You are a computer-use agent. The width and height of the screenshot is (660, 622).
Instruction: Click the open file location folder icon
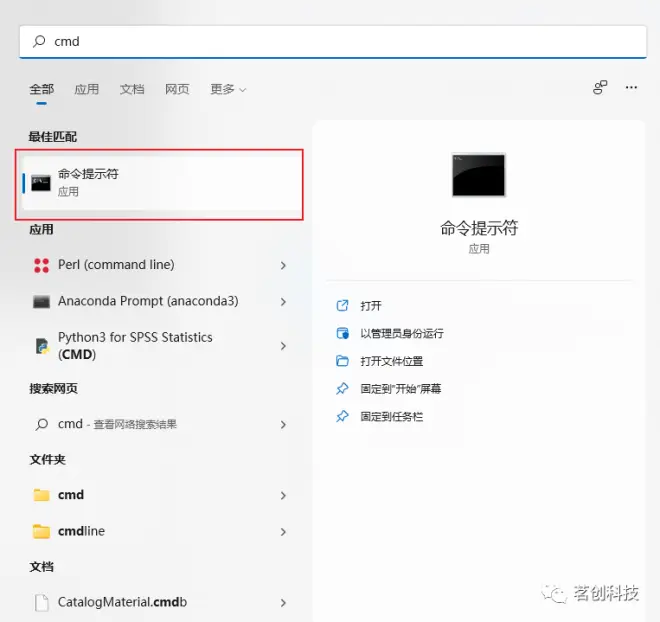pyautogui.click(x=342, y=361)
